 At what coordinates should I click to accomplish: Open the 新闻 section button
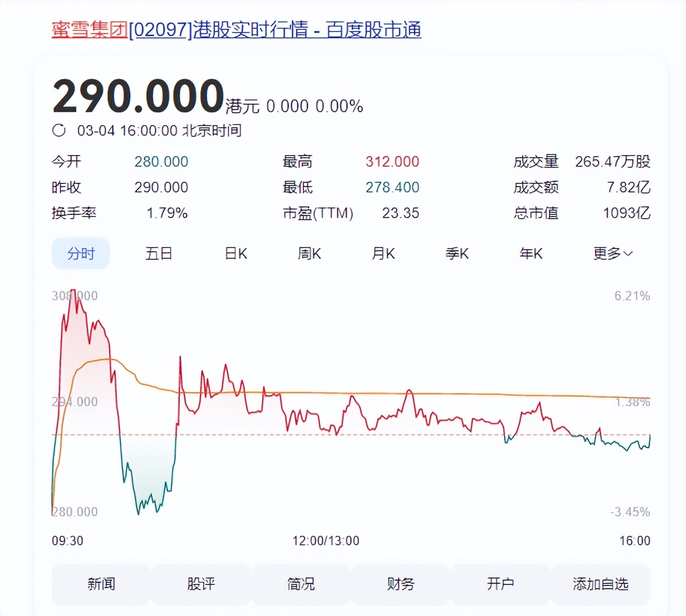point(101,584)
